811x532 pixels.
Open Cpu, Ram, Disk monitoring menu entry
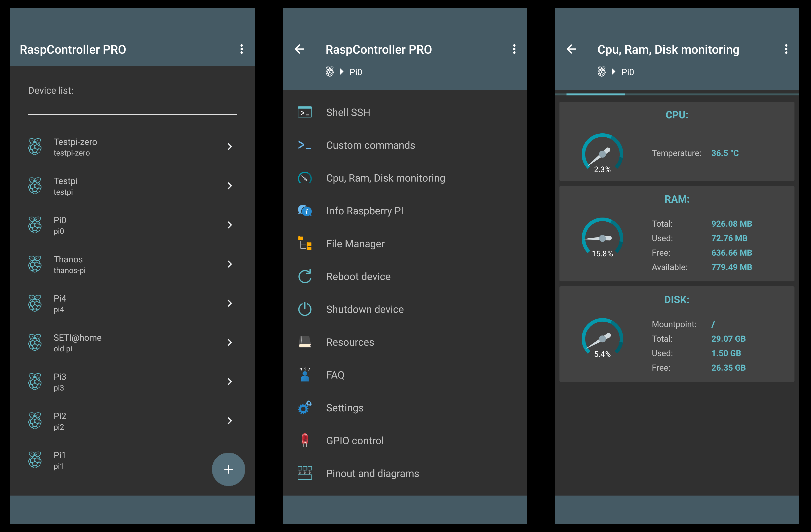405,178
